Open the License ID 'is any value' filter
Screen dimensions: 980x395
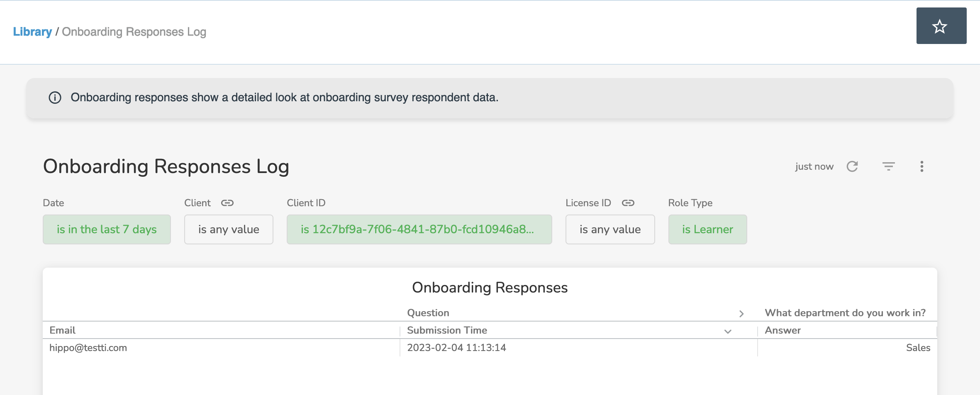[x=610, y=229]
